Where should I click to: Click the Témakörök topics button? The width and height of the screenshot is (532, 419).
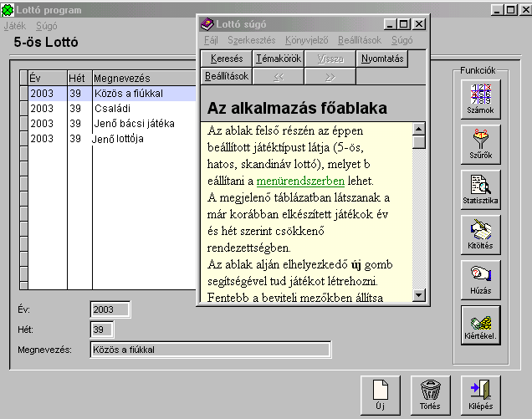coord(279,59)
